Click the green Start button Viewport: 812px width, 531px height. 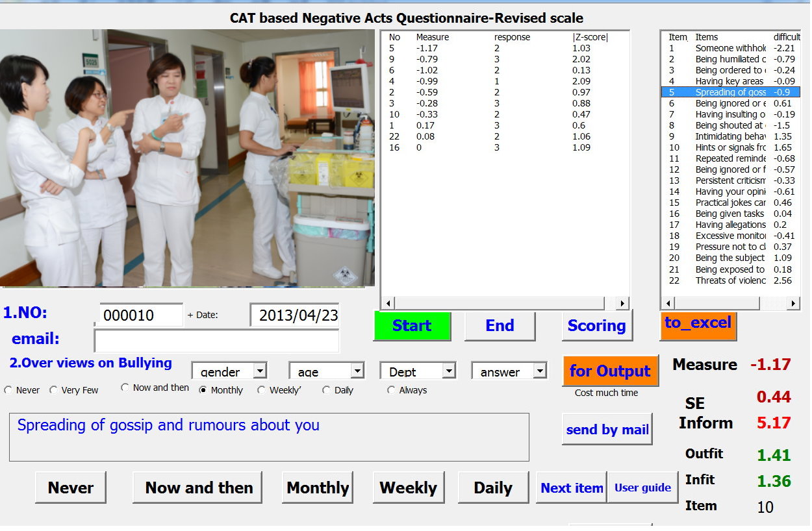coord(412,326)
